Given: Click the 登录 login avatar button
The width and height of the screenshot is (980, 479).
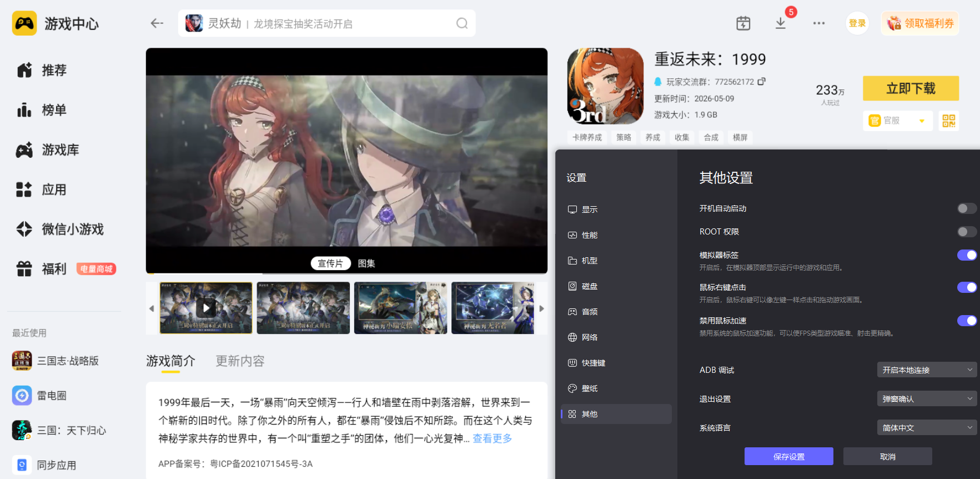Looking at the screenshot, I should [857, 23].
